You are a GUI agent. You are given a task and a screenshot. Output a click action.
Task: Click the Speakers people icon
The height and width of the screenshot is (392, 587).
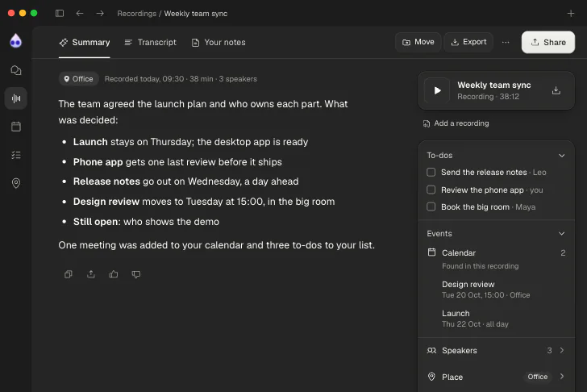point(431,350)
